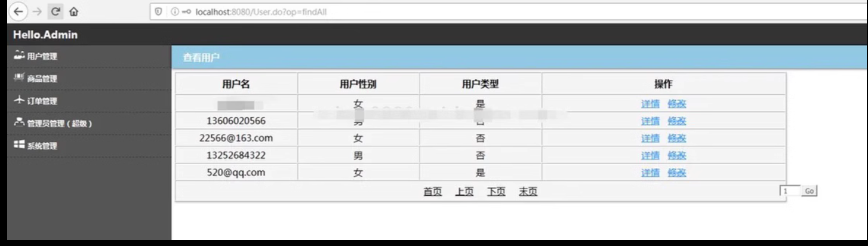Select username cell 22566@163.com
The width and height of the screenshot is (868, 246).
(x=236, y=138)
